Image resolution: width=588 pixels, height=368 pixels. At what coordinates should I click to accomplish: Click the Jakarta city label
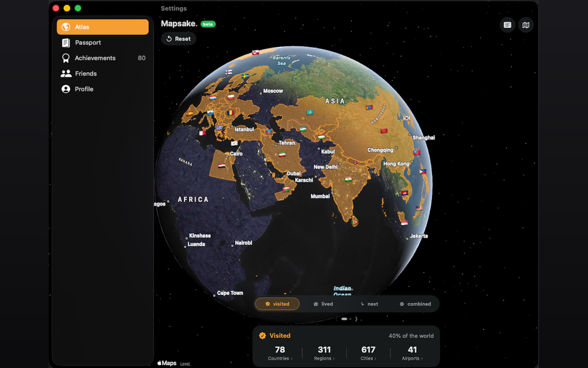click(x=419, y=236)
